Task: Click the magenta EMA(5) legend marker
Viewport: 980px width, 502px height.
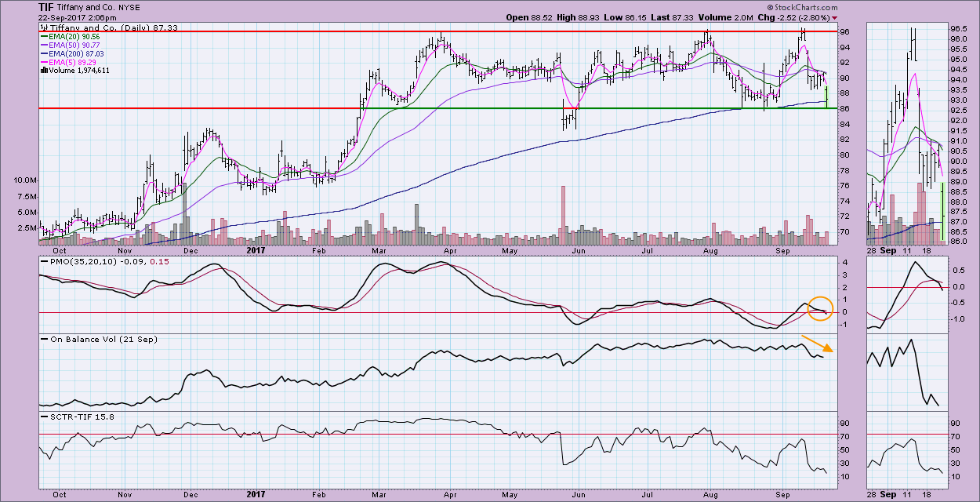Action: [44, 61]
